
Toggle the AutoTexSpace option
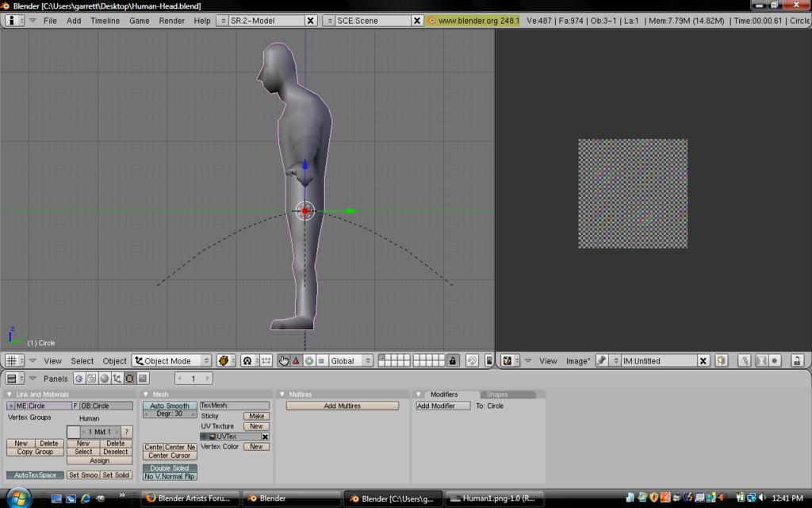pyautogui.click(x=35, y=475)
